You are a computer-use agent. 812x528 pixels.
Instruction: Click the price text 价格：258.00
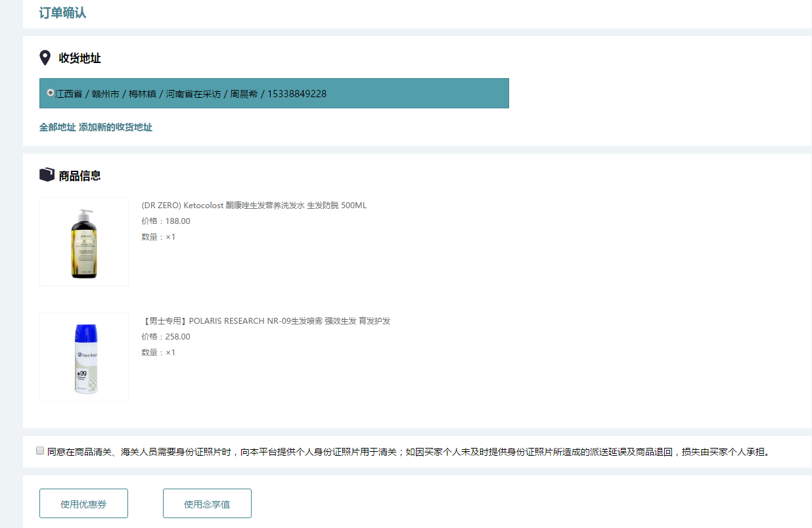tap(166, 337)
